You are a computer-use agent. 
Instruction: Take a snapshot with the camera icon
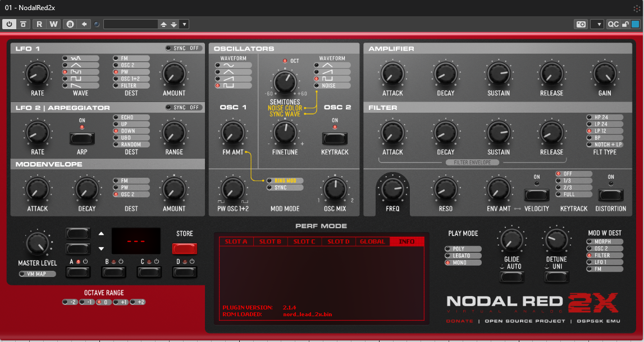point(580,24)
